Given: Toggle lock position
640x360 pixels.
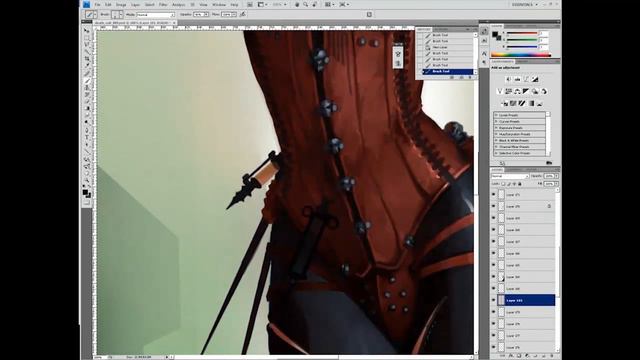Looking at the screenshot, I should click(514, 184).
